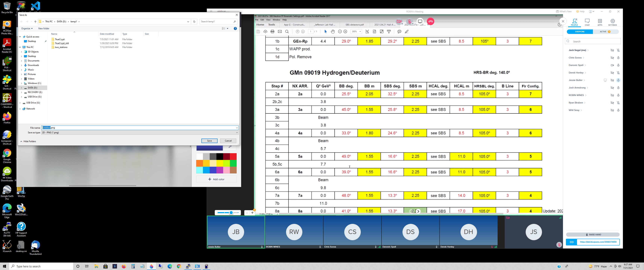Open the Organize dropdown menu
The width and height of the screenshot is (644, 270).
27,28
